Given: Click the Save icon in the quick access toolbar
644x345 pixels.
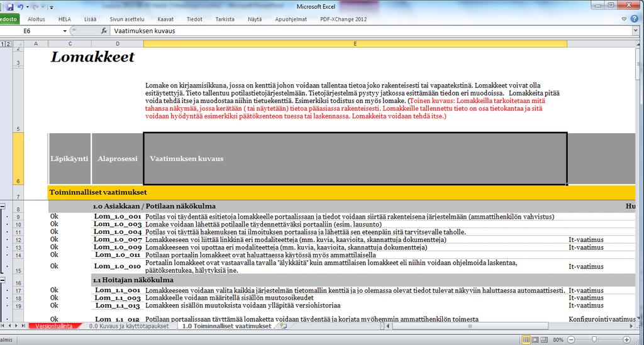Looking at the screenshot, I should [x=10, y=7].
